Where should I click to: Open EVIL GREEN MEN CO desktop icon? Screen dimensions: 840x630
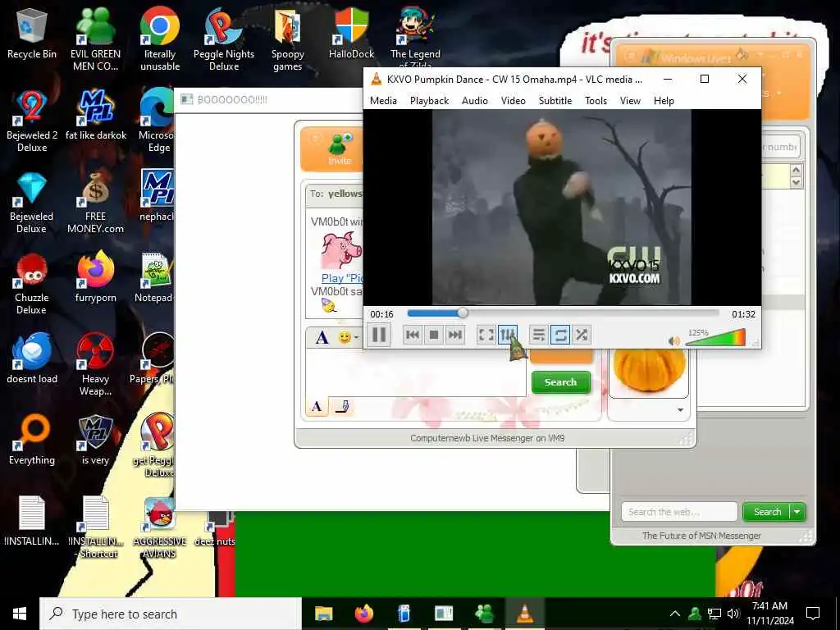(x=95, y=39)
